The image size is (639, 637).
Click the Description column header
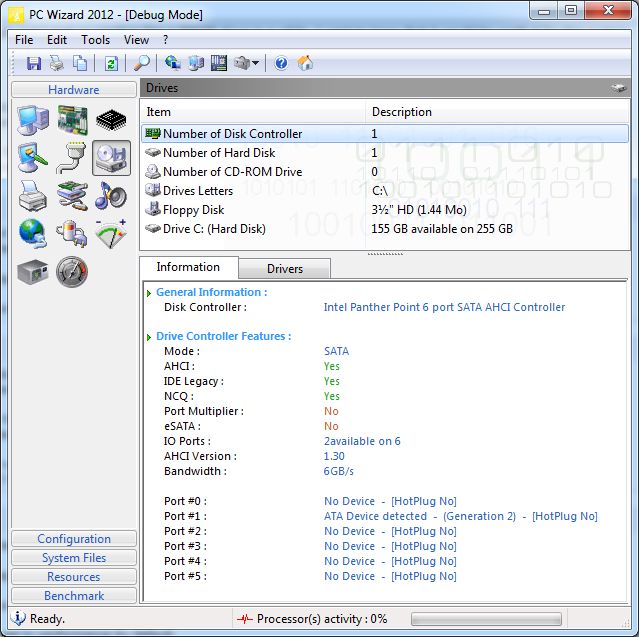[x=402, y=112]
